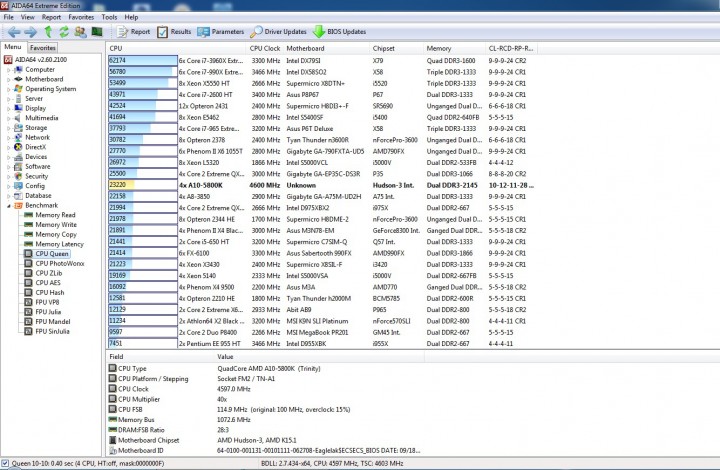Open the Help menu
This screenshot has height=470, width=720.
point(131,17)
